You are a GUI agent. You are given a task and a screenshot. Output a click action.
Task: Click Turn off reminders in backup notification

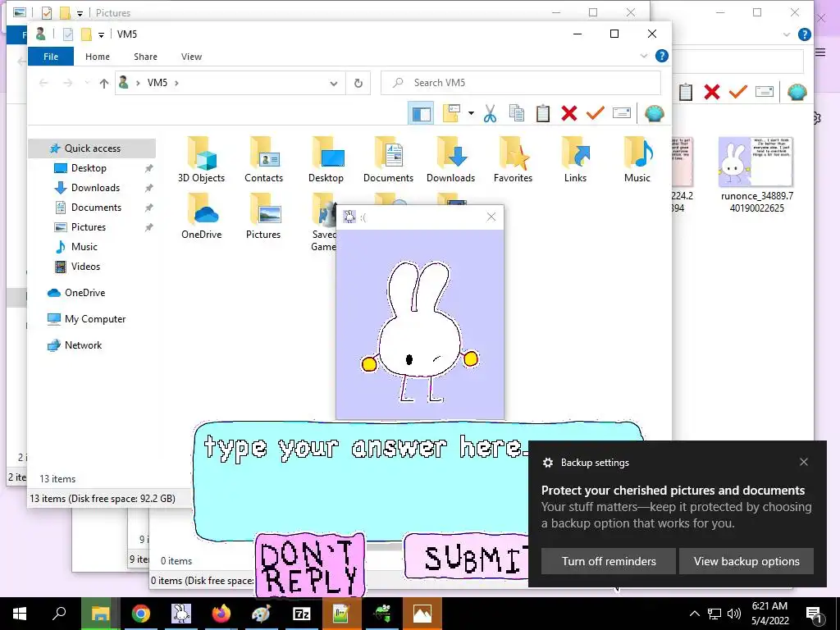(x=609, y=561)
